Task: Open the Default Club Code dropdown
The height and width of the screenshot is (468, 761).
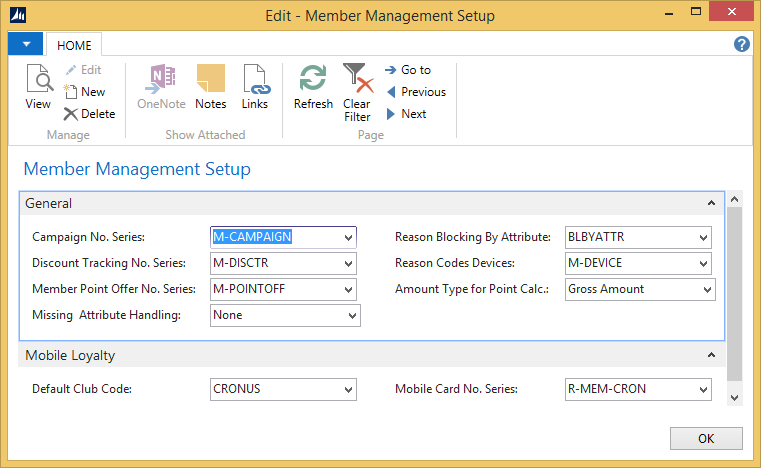Action: click(348, 390)
